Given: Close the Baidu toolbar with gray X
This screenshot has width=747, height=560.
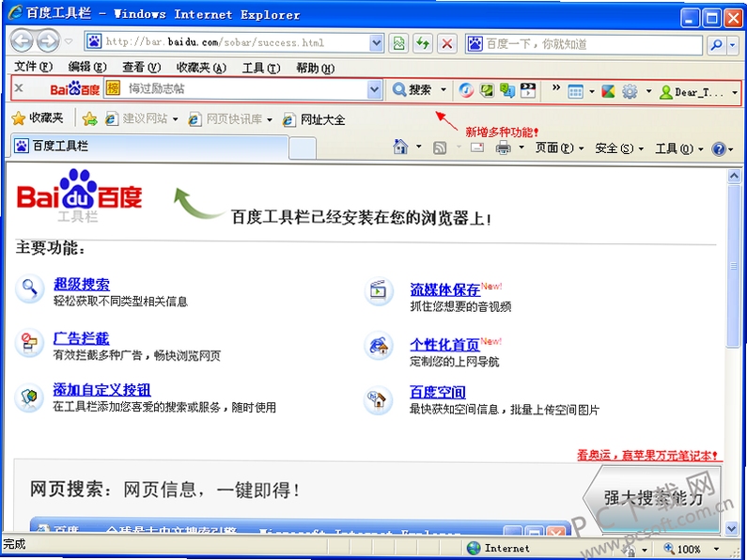Looking at the screenshot, I should pos(19,88).
